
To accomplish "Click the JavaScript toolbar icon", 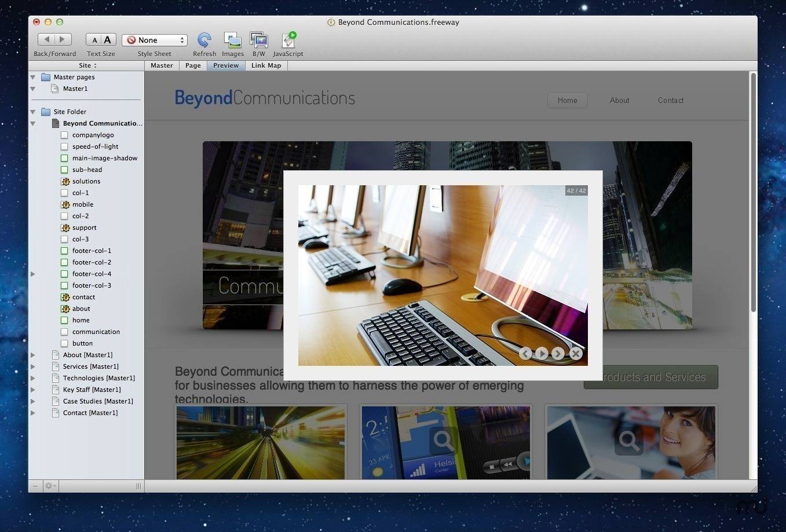I will [x=288, y=40].
